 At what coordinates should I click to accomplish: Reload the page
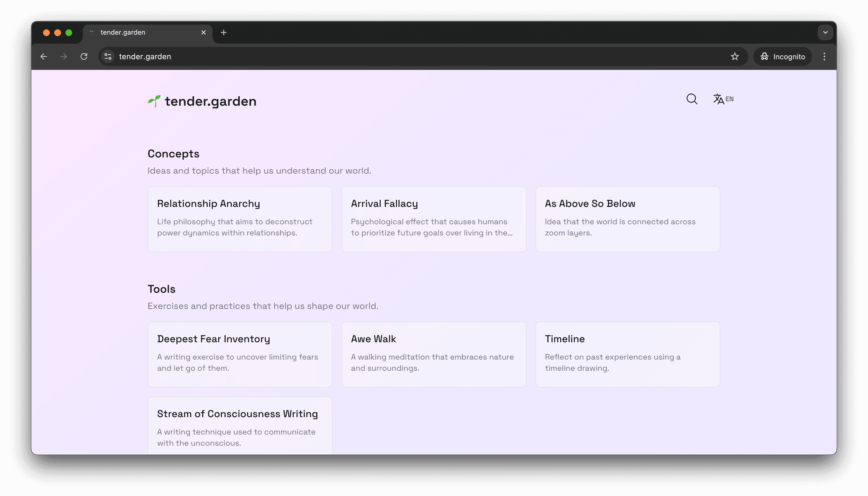click(84, 56)
